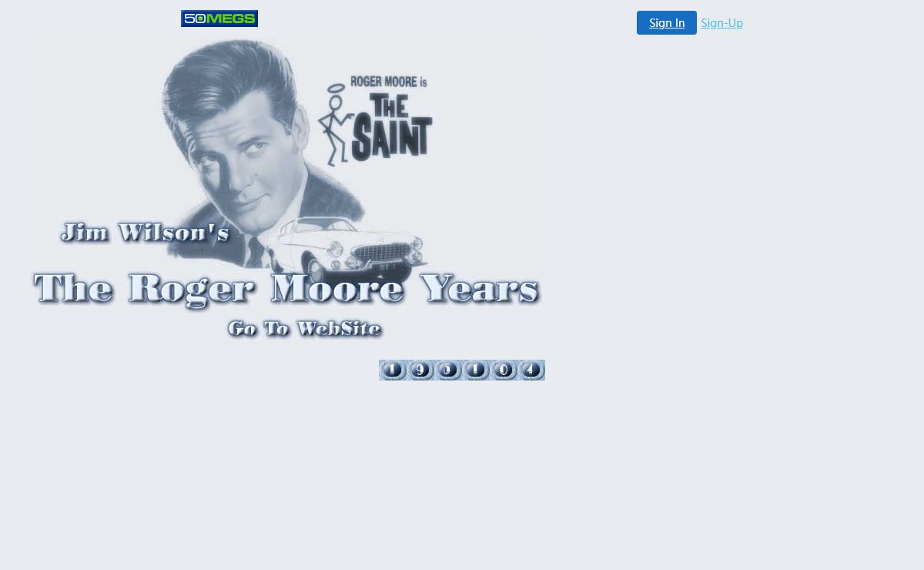Click the 50MEGS logo banner
924x570 pixels.
pos(219,18)
